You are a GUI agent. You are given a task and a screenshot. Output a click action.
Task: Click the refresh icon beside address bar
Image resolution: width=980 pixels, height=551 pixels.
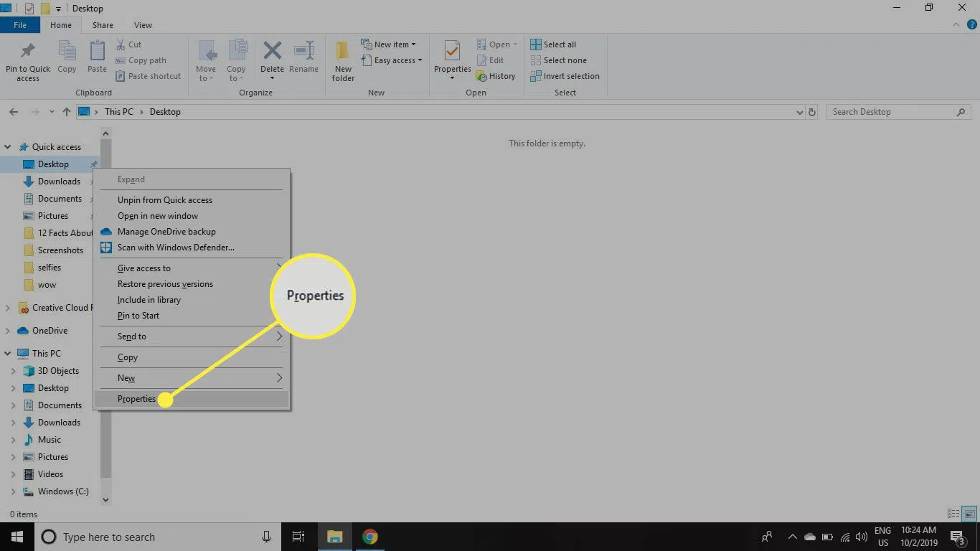click(812, 112)
